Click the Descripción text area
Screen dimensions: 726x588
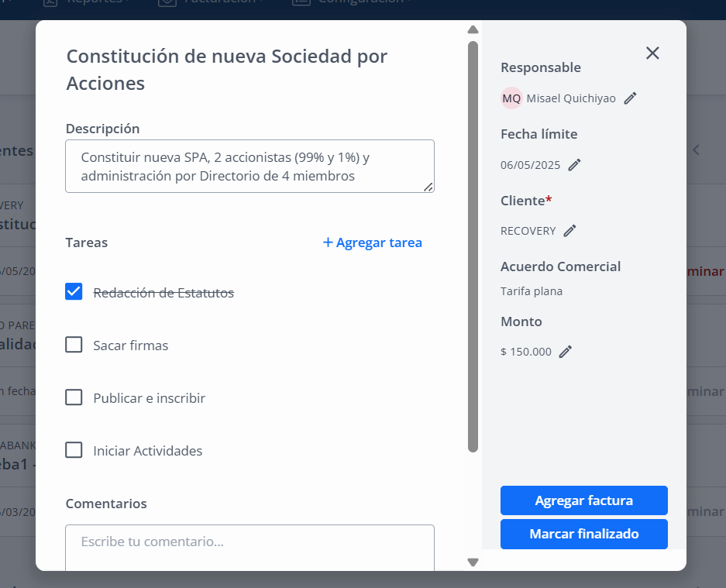click(250, 167)
